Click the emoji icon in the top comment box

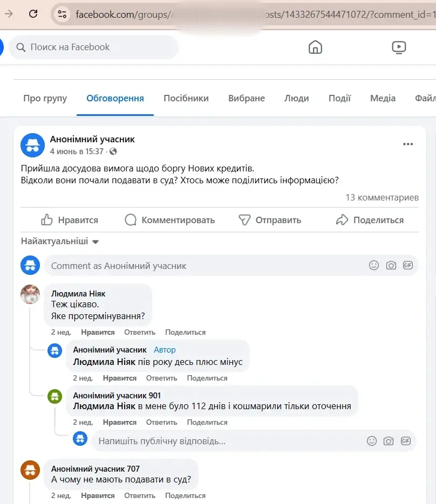coord(373,265)
